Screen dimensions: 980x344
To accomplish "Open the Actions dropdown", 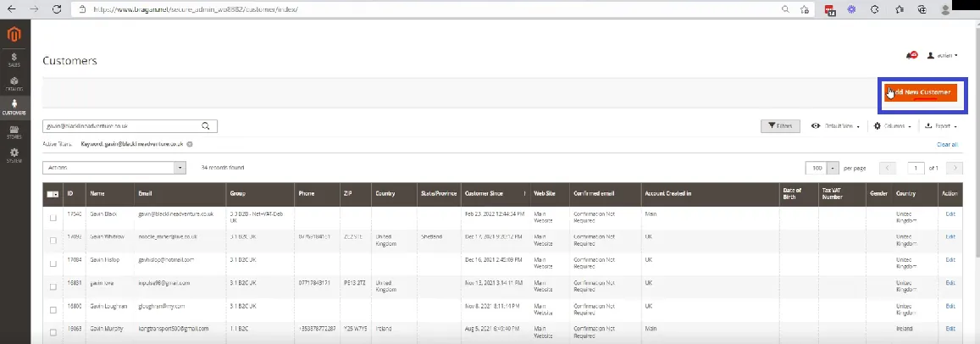I will [114, 168].
